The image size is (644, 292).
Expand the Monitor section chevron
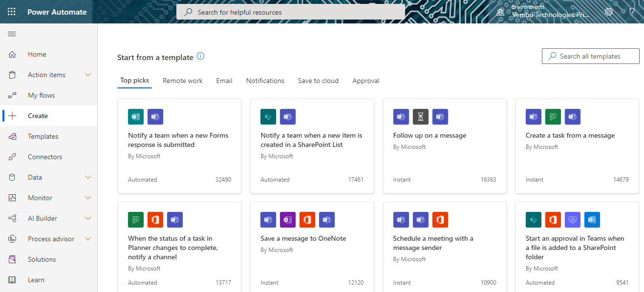(88, 198)
